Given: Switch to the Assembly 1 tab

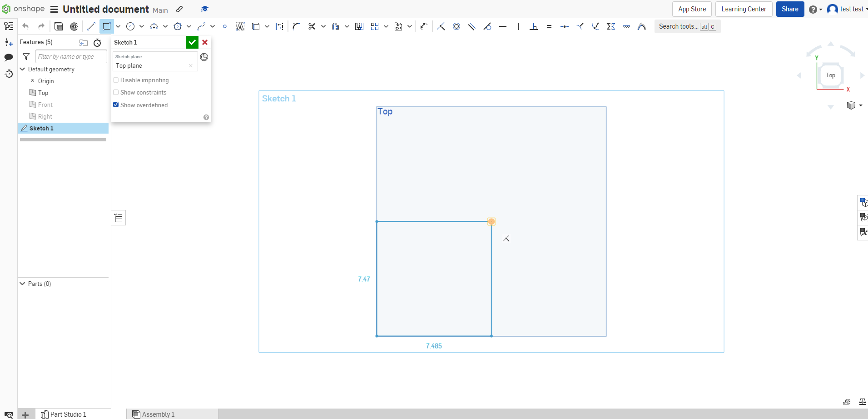Looking at the screenshot, I should click(158, 414).
